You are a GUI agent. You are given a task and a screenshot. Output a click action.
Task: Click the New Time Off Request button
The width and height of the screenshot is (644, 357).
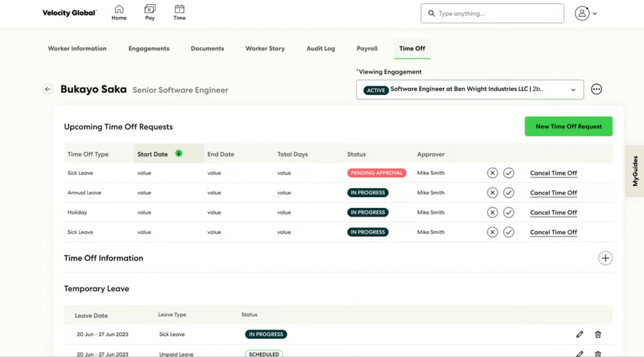pos(568,126)
